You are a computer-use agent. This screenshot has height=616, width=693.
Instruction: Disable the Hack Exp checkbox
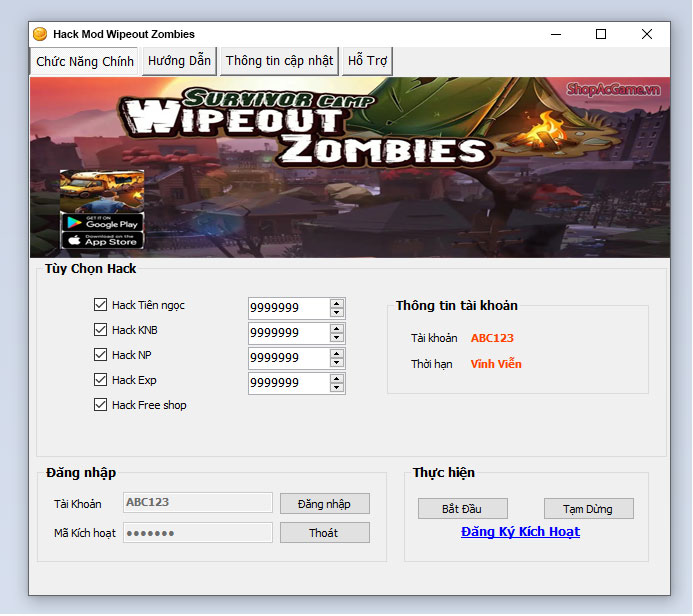click(x=100, y=380)
